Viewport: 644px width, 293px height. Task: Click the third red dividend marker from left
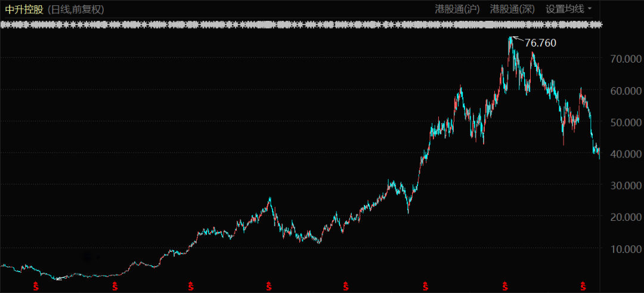pos(191,287)
